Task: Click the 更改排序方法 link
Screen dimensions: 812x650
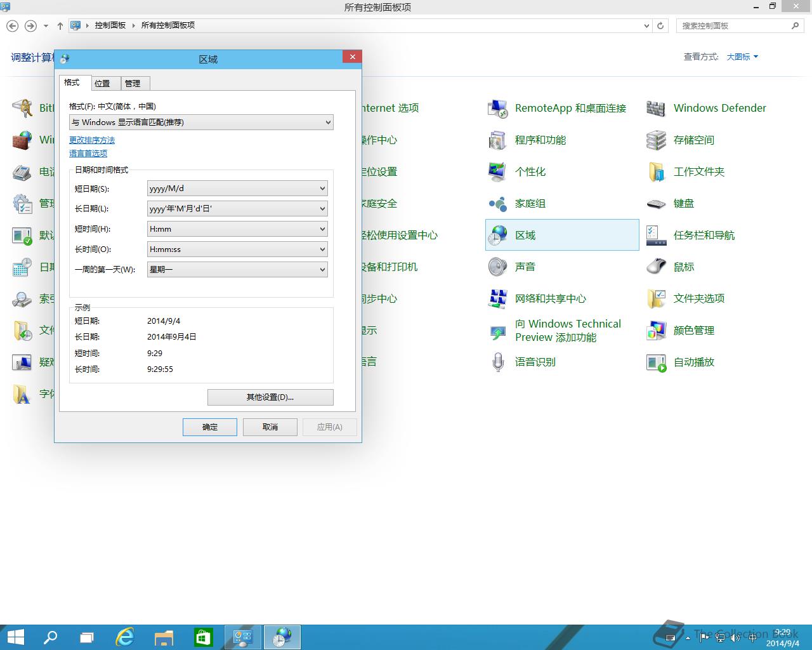Action: [92, 140]
